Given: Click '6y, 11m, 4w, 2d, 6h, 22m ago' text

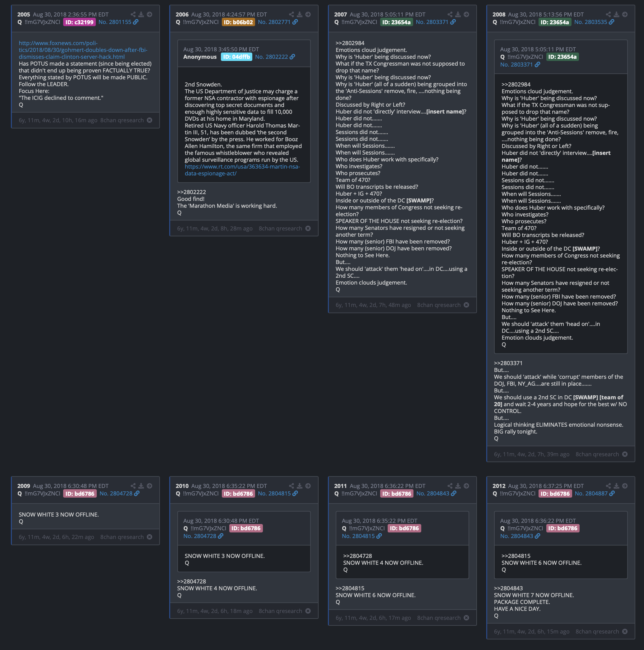Looking at the screenshot, I should tap(56, 537).
